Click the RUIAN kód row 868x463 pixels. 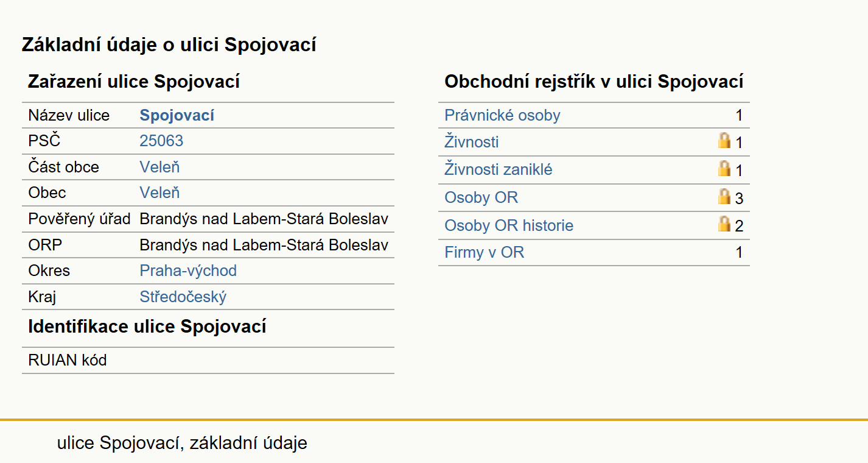(x=208, y=360)
